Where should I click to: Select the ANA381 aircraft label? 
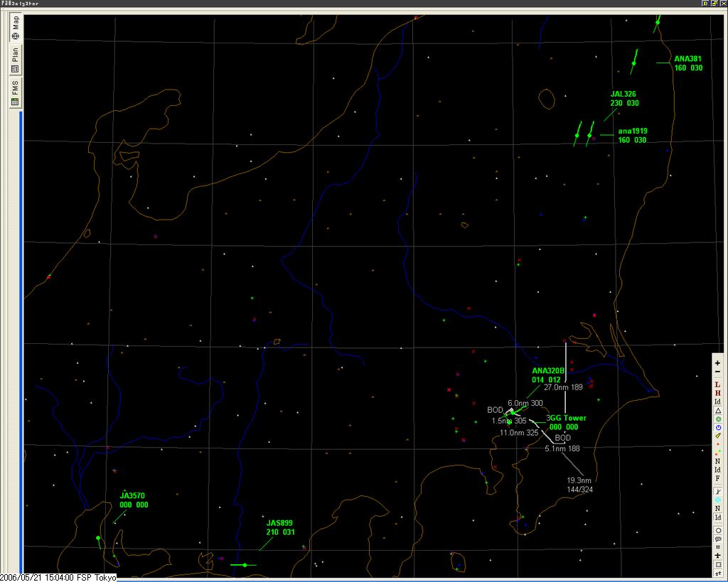(688, 63)
